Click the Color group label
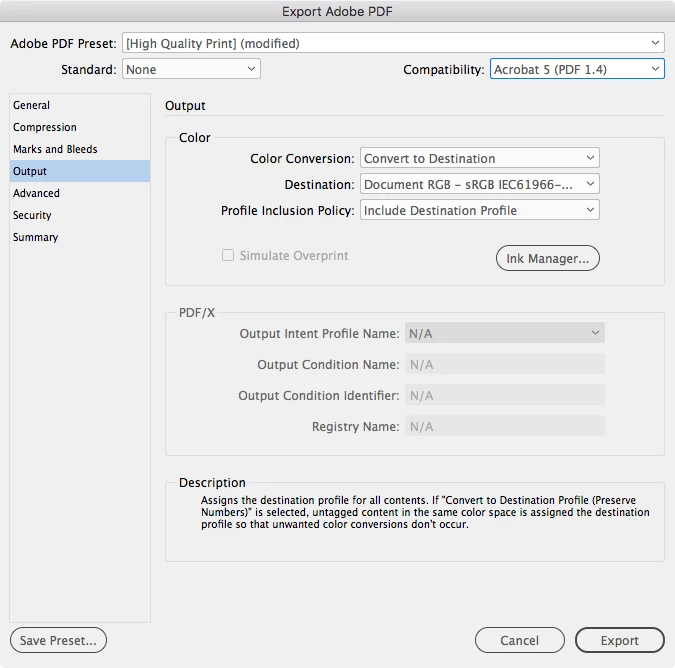The width and height of the screenshot is (675, 668). [195, 137]
